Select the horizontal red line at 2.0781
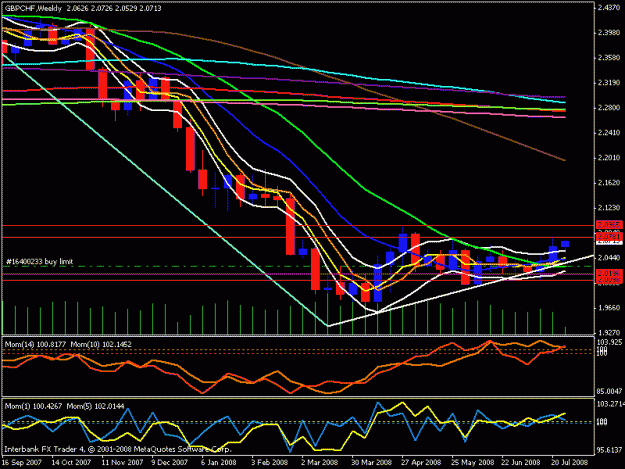The height and width of the screenshot is (469, 625). click(298, 237)
